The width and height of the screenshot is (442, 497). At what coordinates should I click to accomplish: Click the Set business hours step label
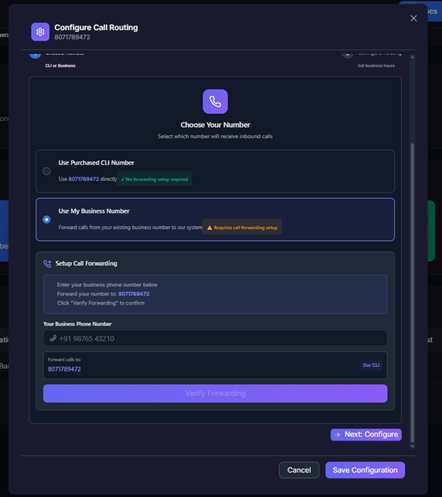376,66
